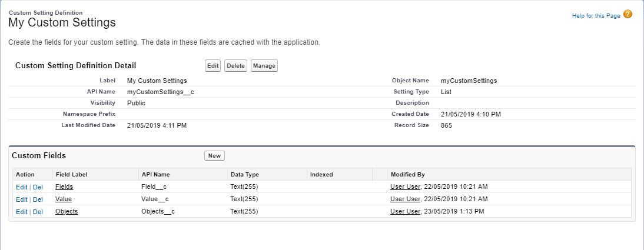Edit the Objects custom field row
The height and width of the screenshot is (250, 644).
click(x=21, y=212)
